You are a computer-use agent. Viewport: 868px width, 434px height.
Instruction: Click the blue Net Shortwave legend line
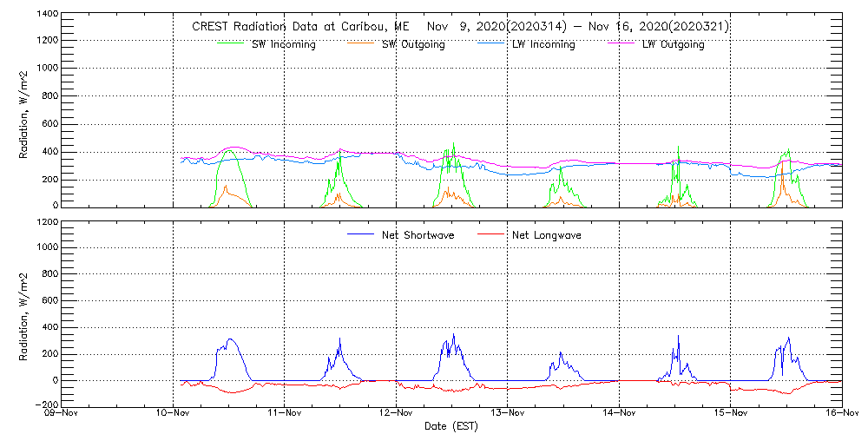point(362,234)
